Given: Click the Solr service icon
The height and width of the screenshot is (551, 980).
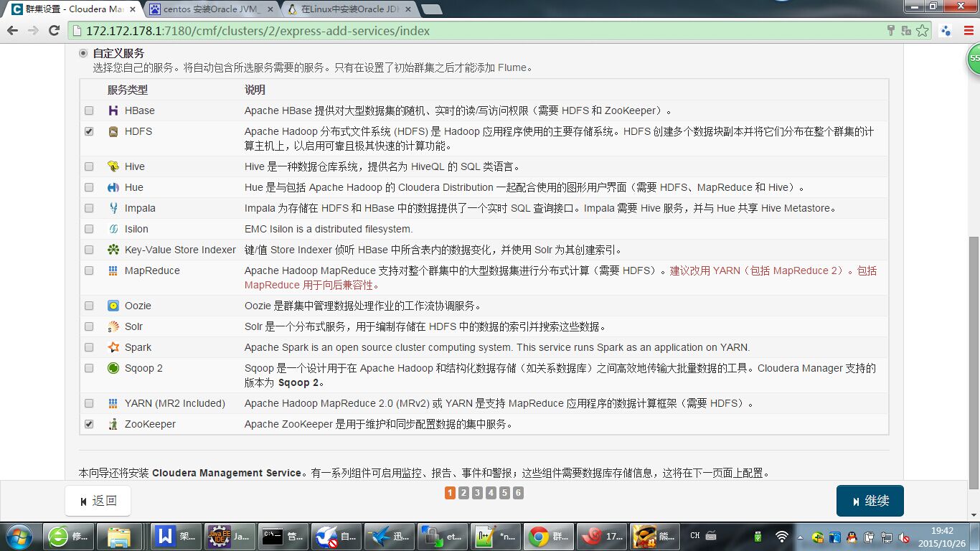Looking at the screenshot, I should click(113, 326).
